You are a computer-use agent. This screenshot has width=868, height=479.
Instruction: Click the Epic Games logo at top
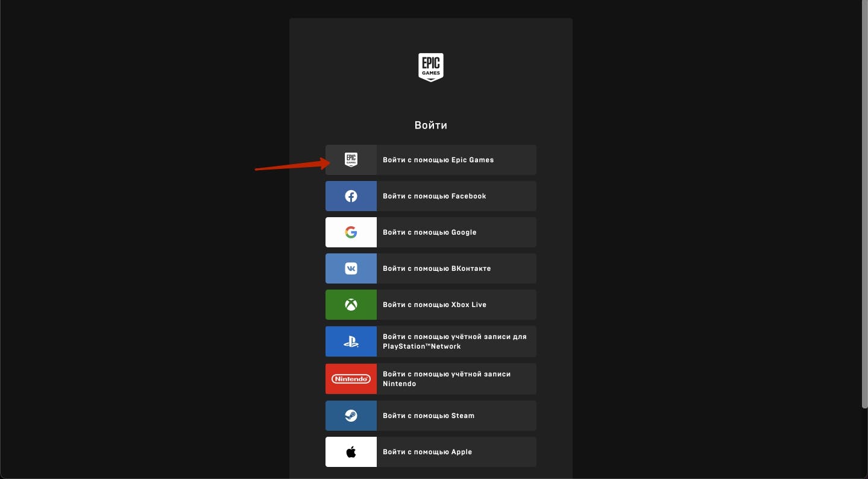(x=431, y=67)
